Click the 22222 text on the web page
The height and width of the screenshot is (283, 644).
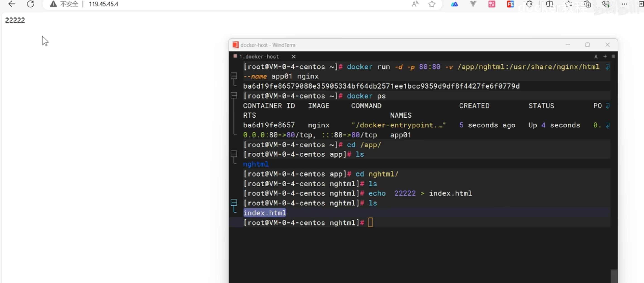click(15, 20)
